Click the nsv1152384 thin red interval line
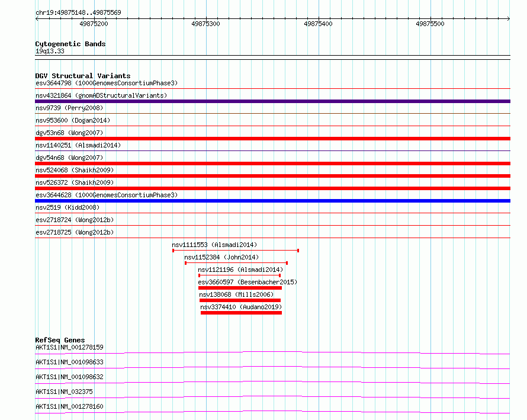 pos(236,263)
